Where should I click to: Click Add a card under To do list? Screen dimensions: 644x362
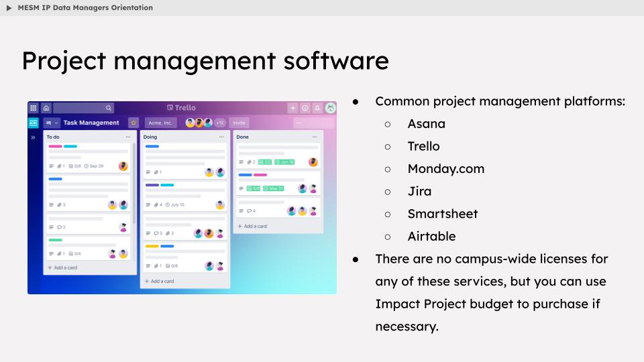pos(62,267)
